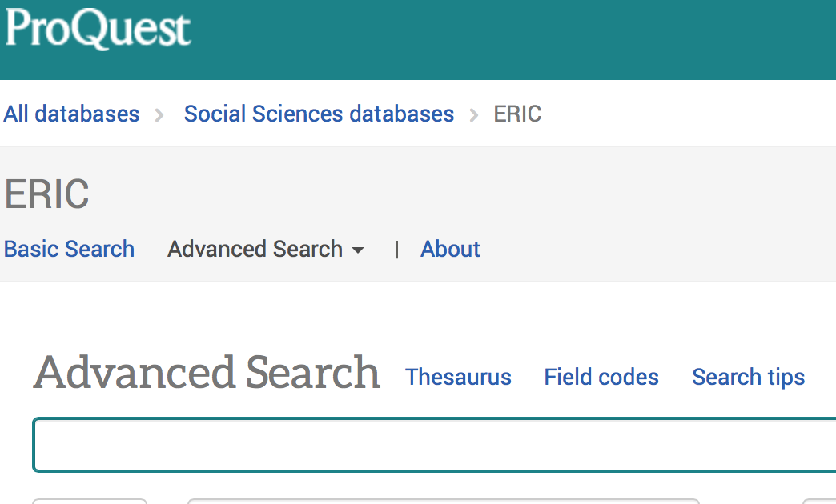The width and height of the screenshot is (836, 504).
Task: Show the Search tips
Action: point(748,377)
